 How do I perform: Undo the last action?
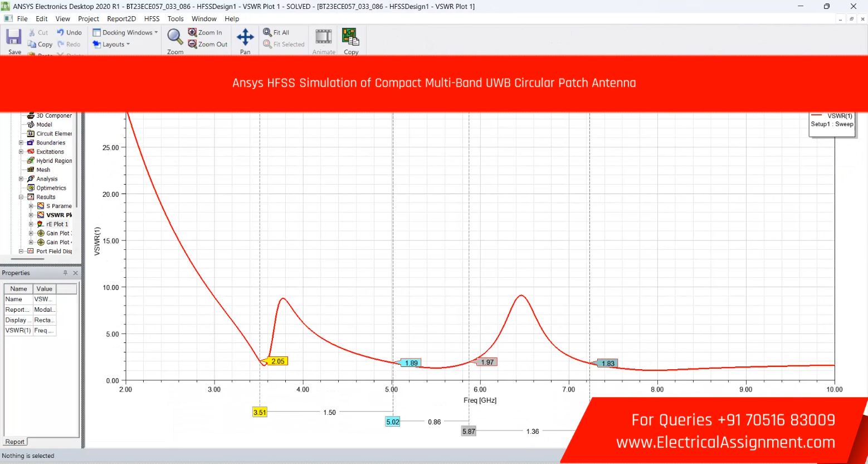point(69,32)
